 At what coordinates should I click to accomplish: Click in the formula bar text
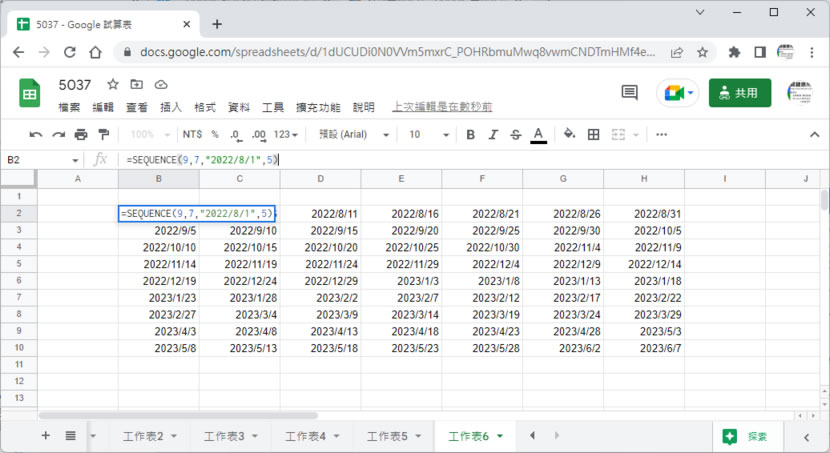(202, 160)
